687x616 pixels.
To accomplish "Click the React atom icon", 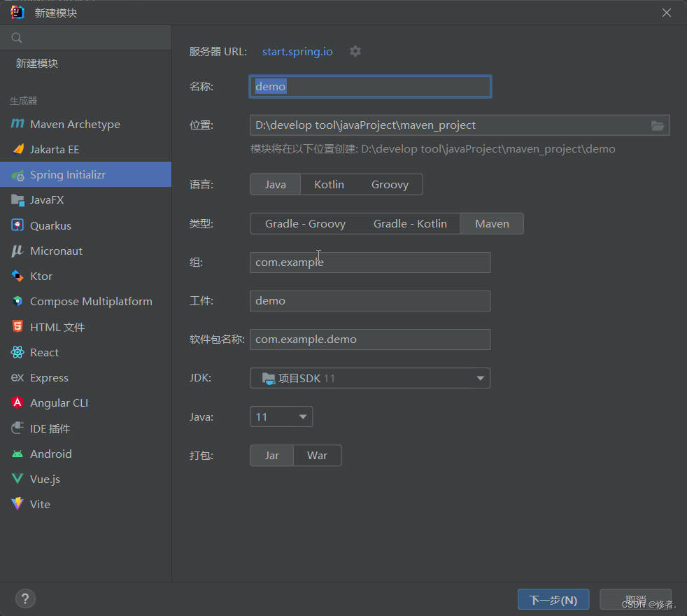I will click(x=17, y=352).
